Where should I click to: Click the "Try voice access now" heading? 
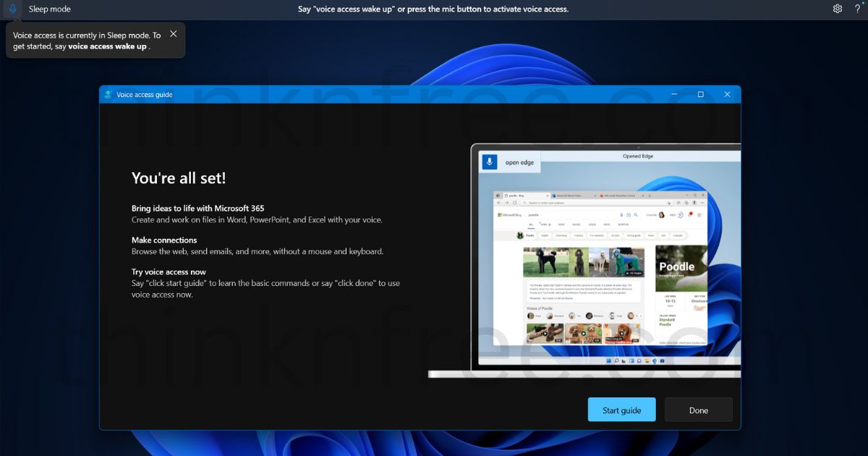coord(169,272)
